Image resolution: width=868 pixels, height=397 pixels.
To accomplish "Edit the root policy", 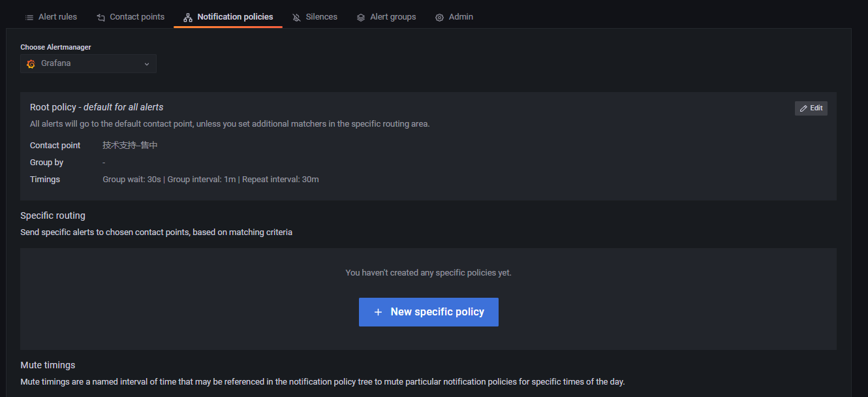I will tap(811, 108).
